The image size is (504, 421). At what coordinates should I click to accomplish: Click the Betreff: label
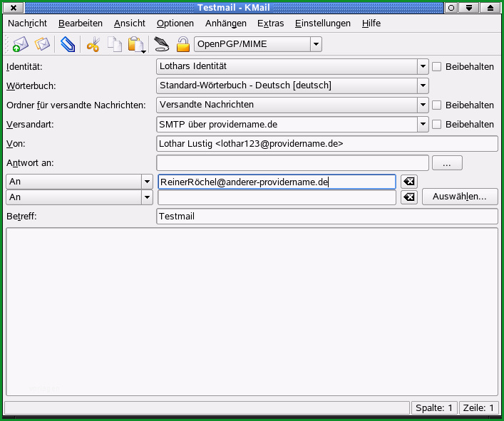21,217
